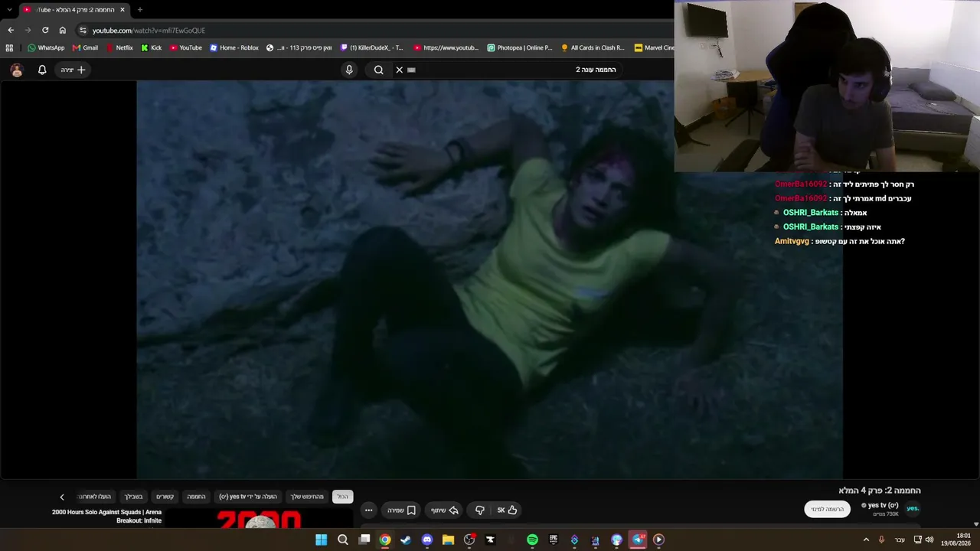
Task: Subscribe using the הרשמה למינוי button
Action: 828,509
